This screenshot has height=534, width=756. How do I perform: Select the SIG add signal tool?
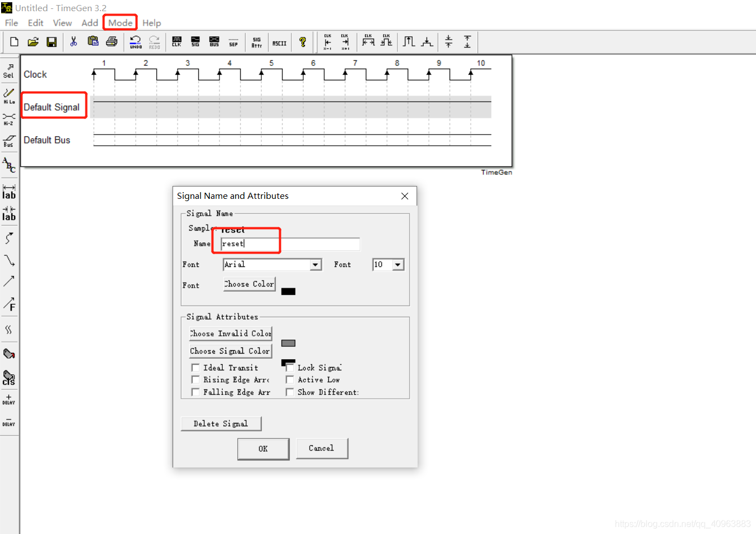pos(195,41)
